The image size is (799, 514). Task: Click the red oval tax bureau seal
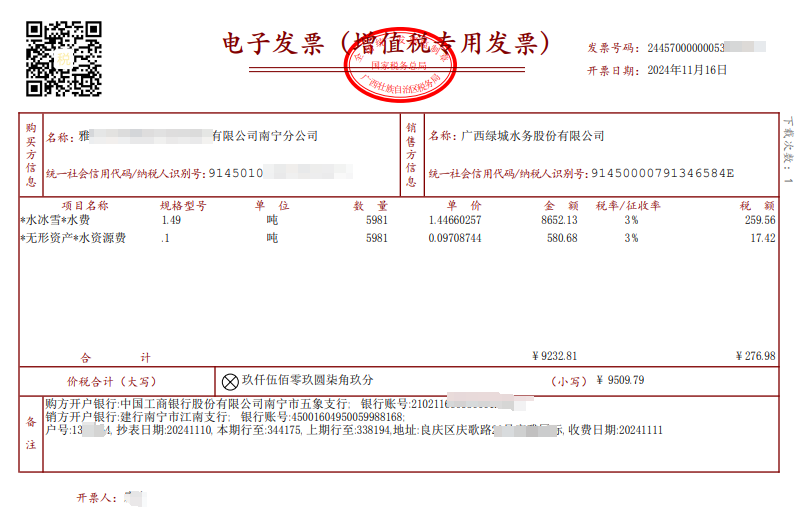400,65
